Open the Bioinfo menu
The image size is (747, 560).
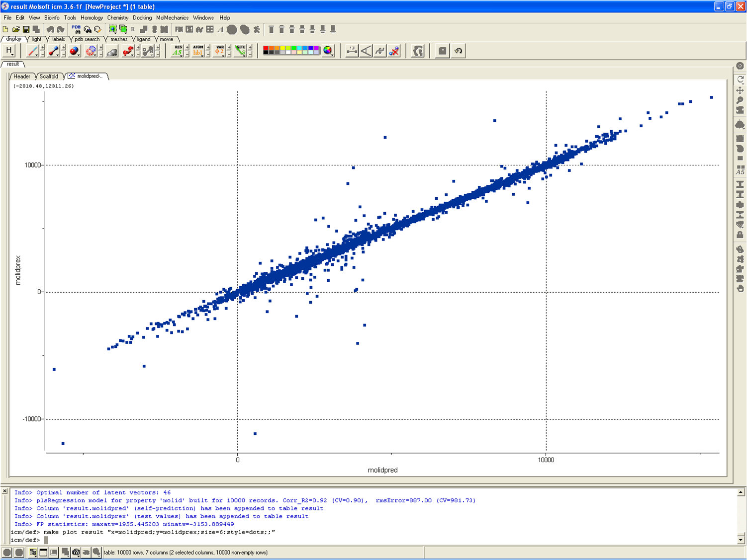point(52,17)
